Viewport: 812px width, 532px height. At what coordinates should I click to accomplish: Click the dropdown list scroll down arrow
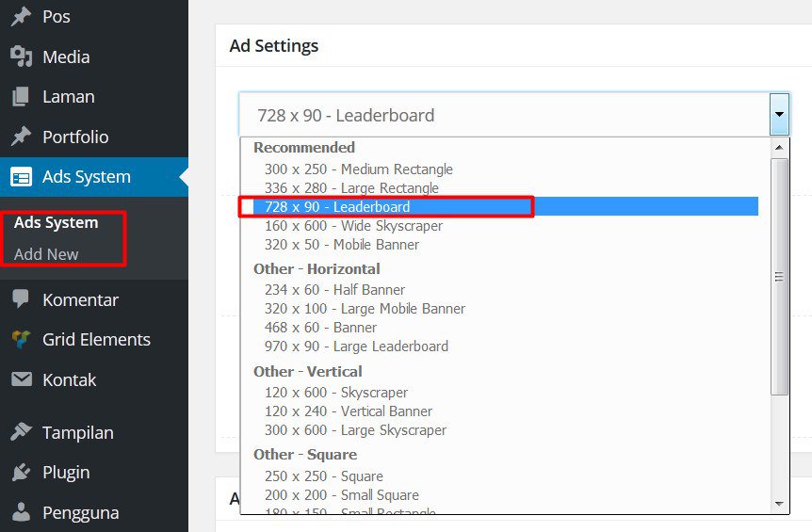tap(779, 504)
